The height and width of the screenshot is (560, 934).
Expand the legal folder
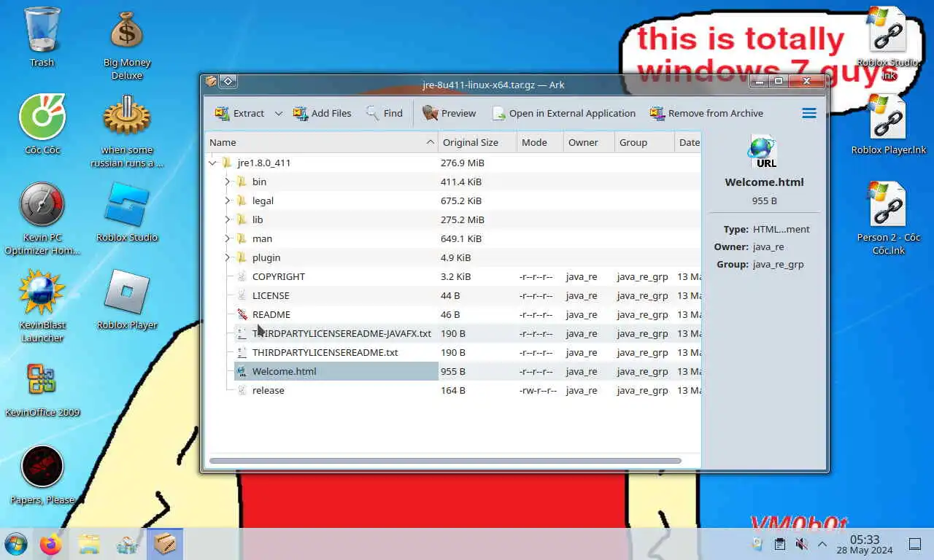coord(227,201)
